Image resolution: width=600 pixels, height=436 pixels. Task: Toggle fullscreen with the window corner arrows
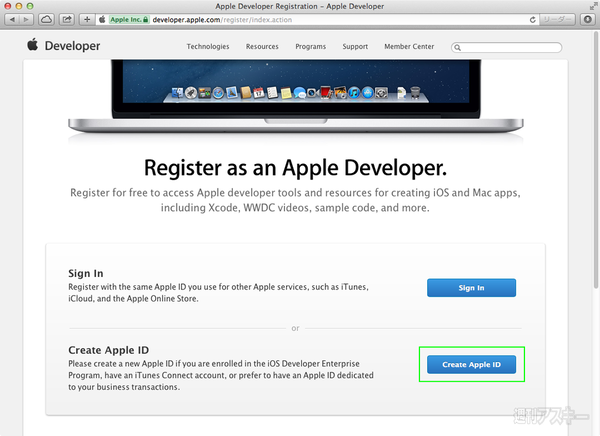[x=593, y=6]
